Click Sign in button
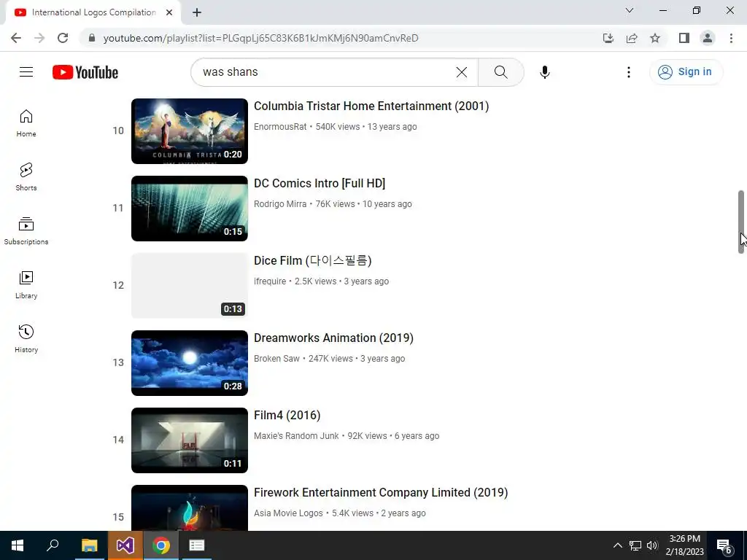 click(x=686, y=72)
